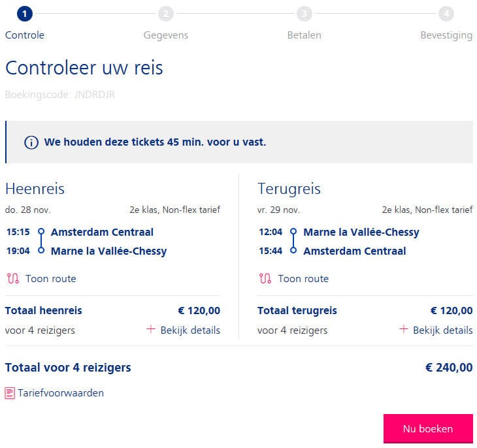Select step 2 circle in progress bar
This screenshot has width=477, height=448.
tap(166, 14)
